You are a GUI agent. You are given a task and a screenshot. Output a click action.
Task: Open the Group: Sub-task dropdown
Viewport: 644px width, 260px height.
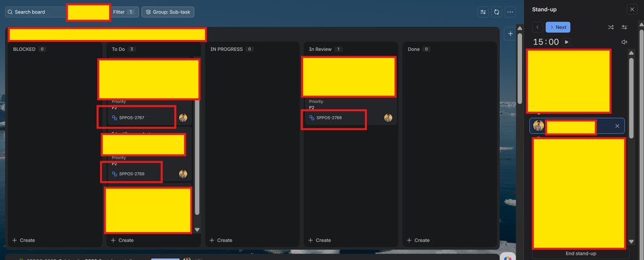point(168,12)
